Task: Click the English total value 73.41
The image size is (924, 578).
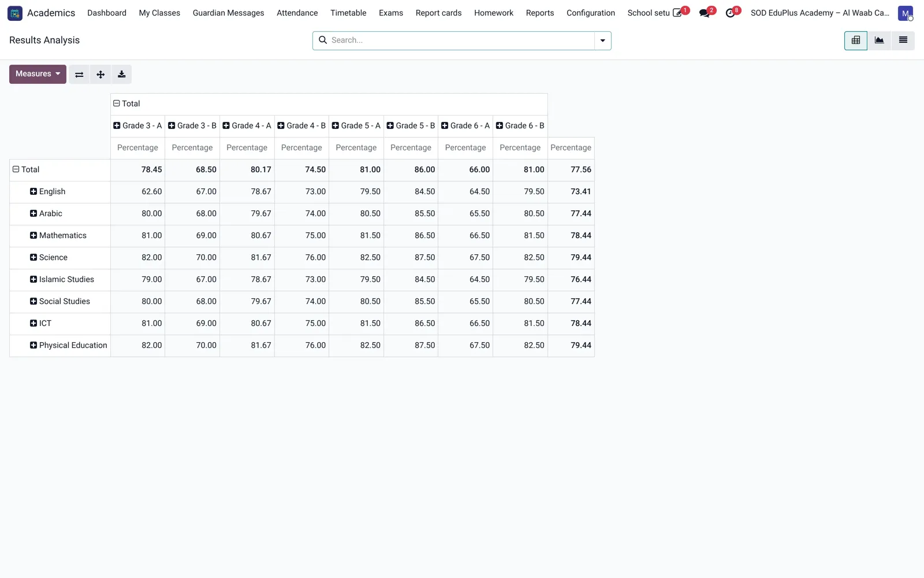Action: tap(571, 191)
